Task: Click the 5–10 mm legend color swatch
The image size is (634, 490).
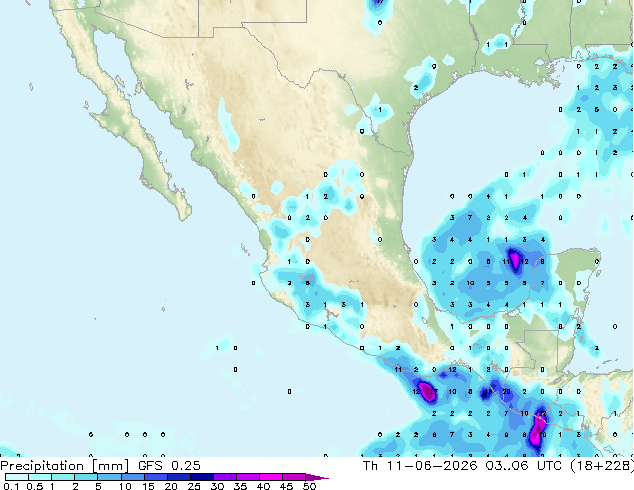Action: pyautogui.click(x=110, y=477)
